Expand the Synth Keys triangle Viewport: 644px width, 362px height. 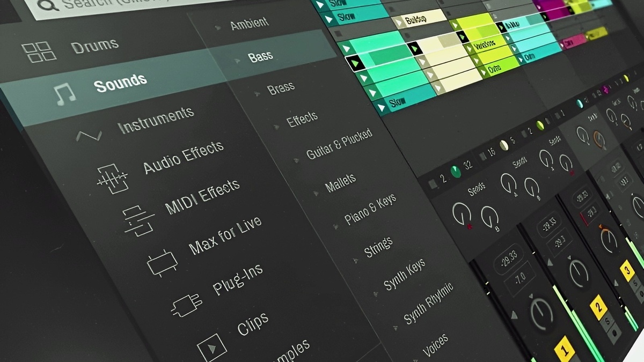click(x=375, y=294)
